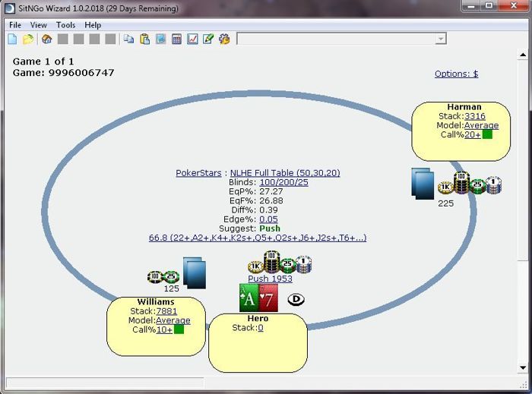Edit Harman's stack 3316

point(475,116)
